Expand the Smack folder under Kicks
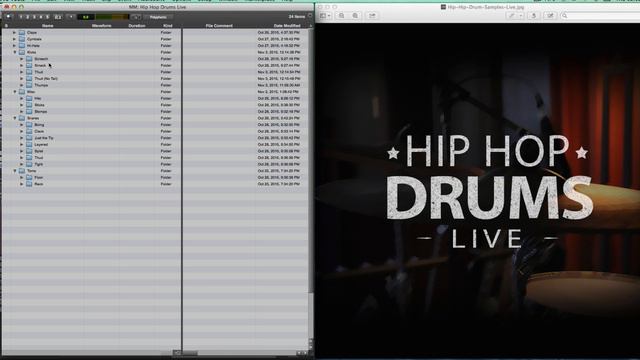 click(22, 65)
